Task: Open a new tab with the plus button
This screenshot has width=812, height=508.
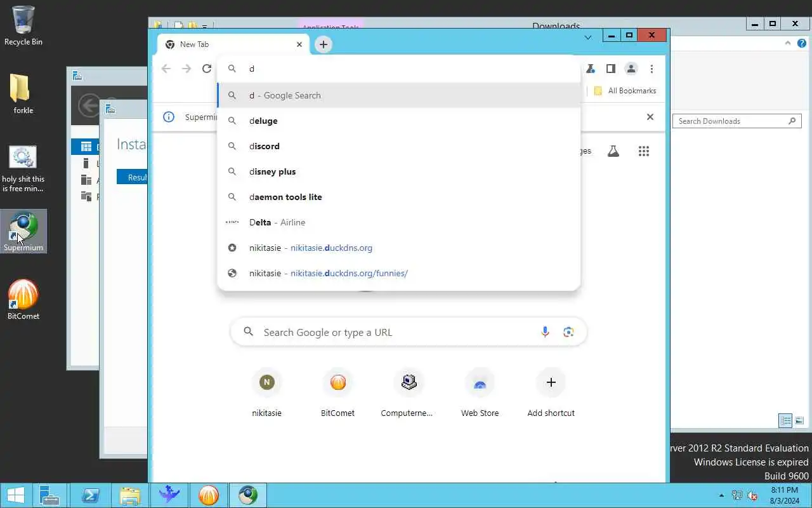Action: point(324,44)
